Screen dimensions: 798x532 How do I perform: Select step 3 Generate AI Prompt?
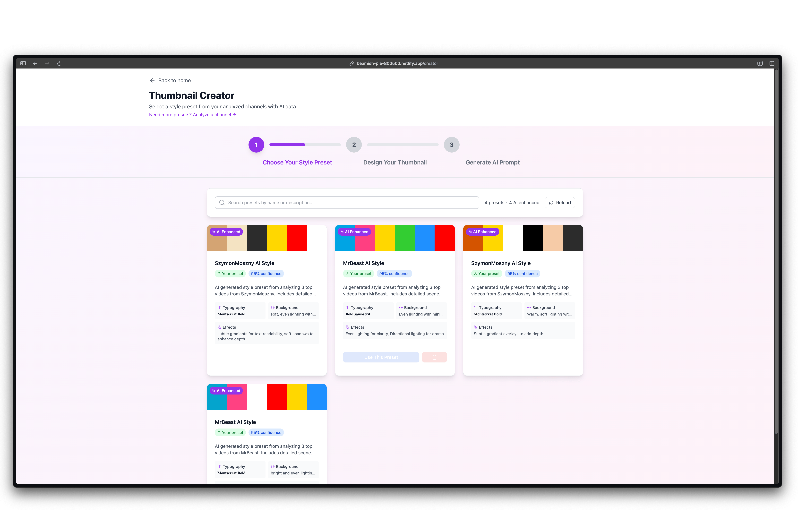click(x=451, y=145)
